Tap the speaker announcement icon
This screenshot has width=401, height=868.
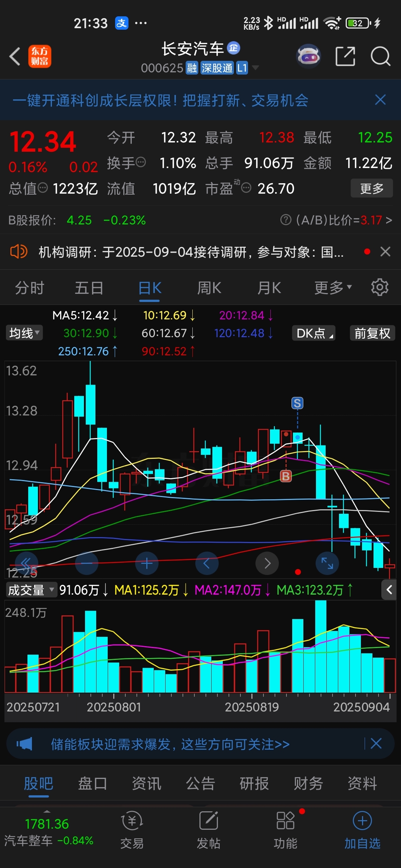tap(19, 252)
